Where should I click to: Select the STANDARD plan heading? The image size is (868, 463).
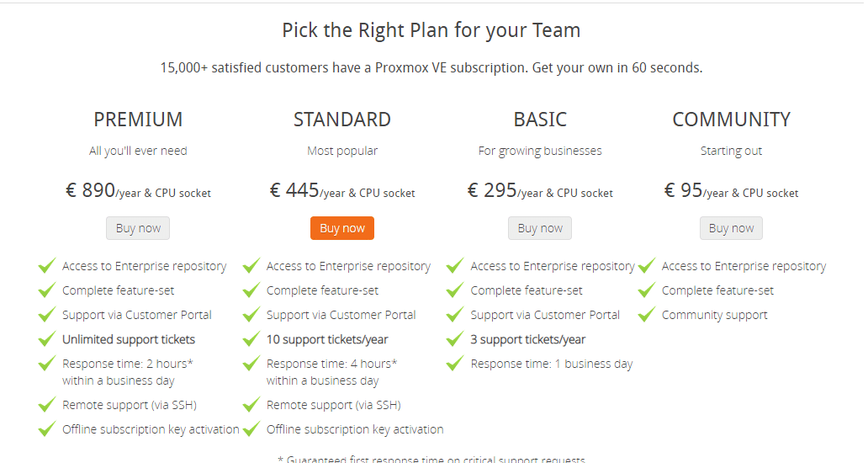coord(342,120)
